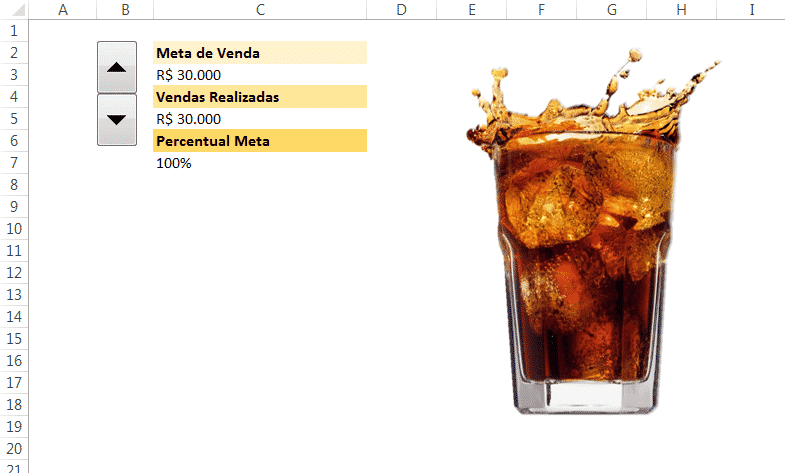
Task: Select row 6 header
Action: [14, 141]
